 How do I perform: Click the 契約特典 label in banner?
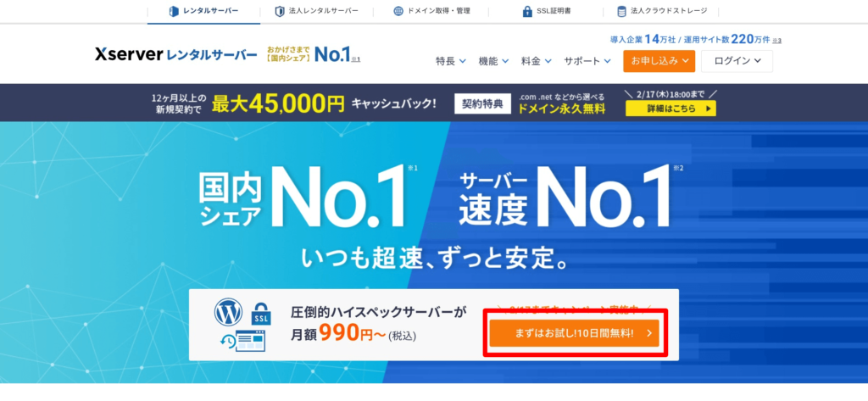(482, 103)
